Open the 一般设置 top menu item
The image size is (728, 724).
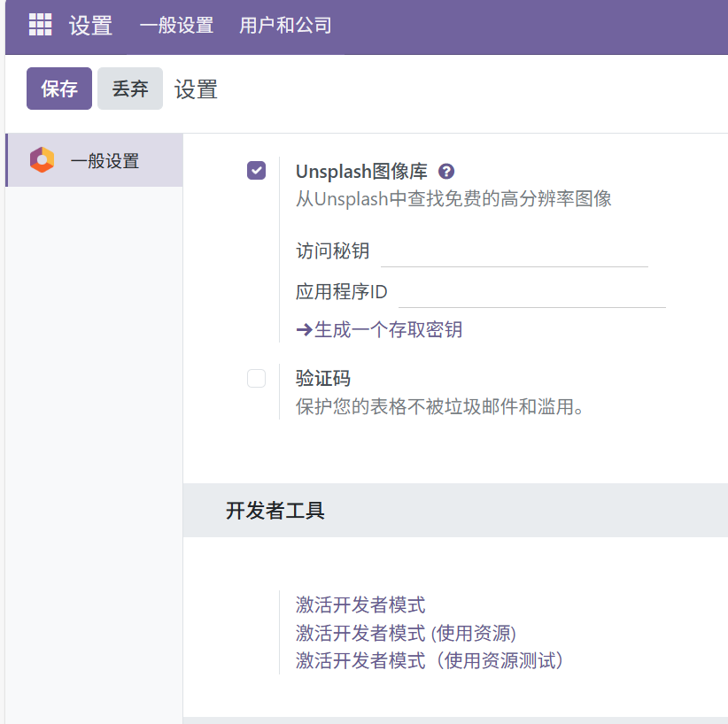pos(176,26)
